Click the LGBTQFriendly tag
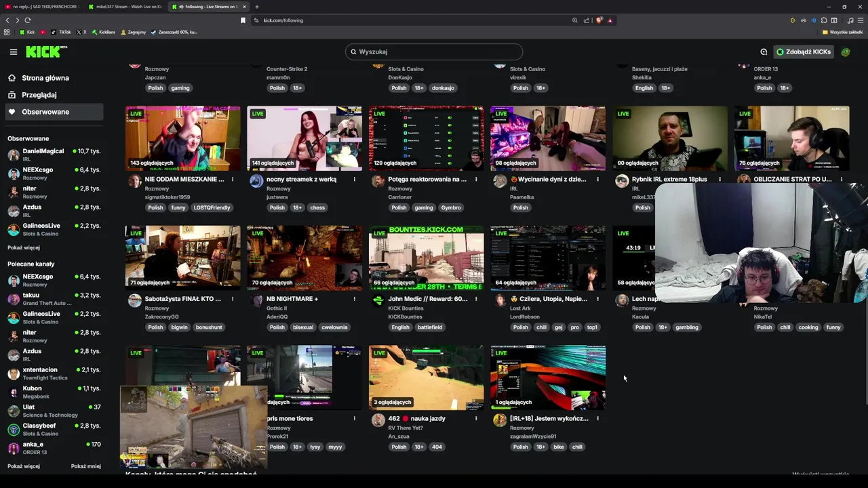This screenshot has width=868, height=488. pyautogui.click(x=212, y=207)
